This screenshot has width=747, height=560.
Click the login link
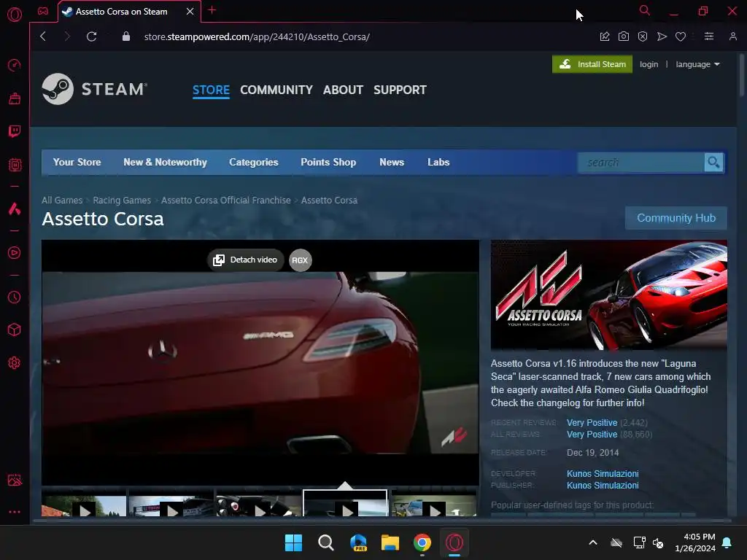[649, 64]
